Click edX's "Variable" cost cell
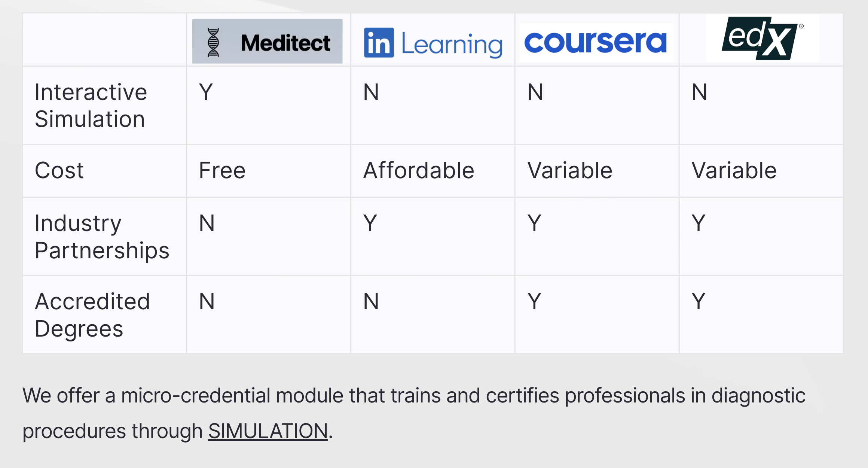This screenshot has height=468, width=868. click(x=734, y=170)
